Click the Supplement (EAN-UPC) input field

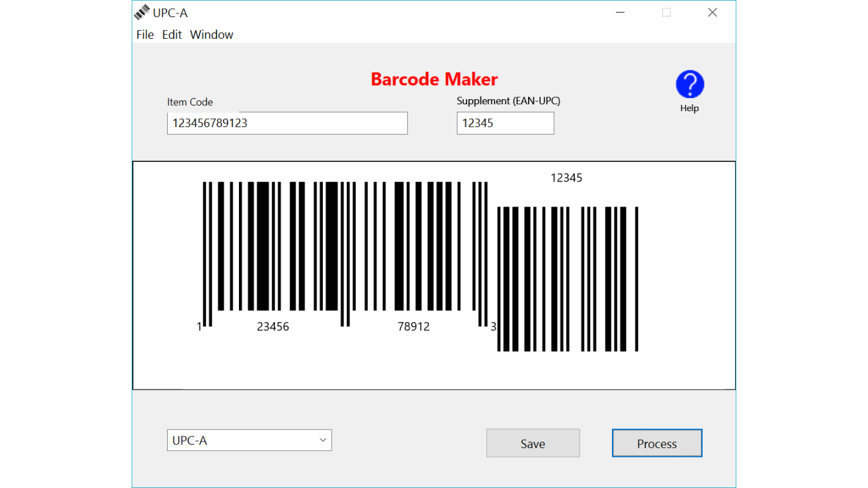[x=505, y=123]
